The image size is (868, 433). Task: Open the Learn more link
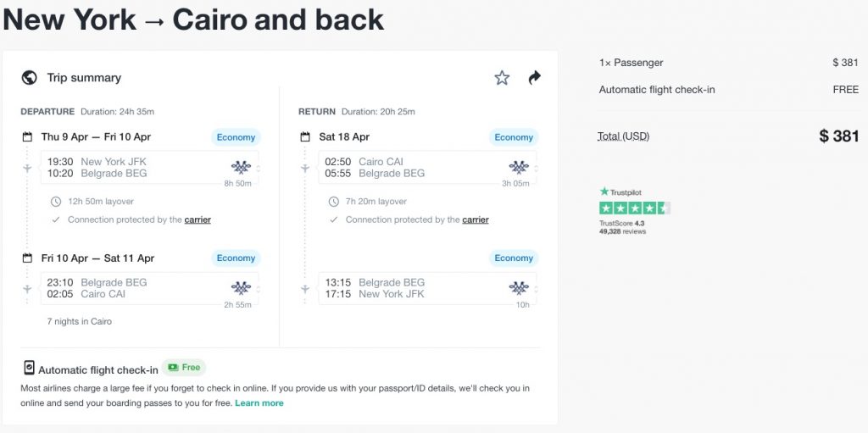pyautogui.click(x=259, y=403)
